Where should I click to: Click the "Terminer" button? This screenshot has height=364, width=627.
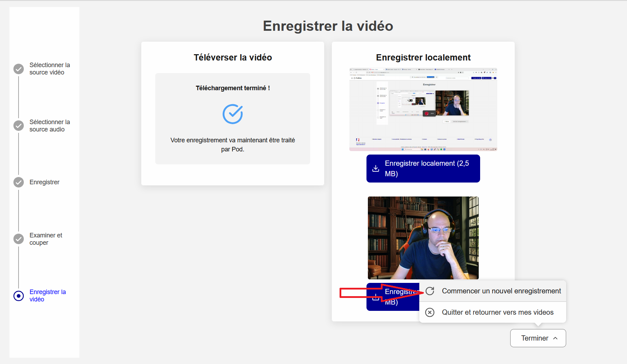point(534,338)
